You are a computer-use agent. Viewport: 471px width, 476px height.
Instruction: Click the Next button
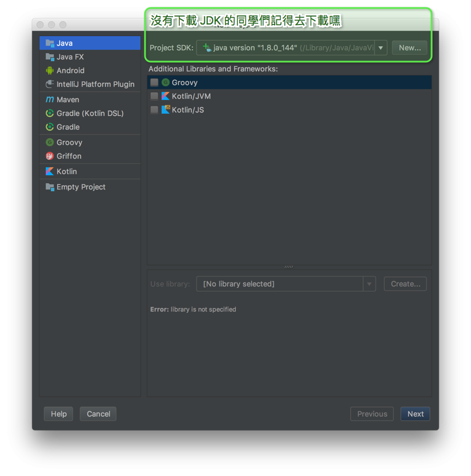(415, 414)
